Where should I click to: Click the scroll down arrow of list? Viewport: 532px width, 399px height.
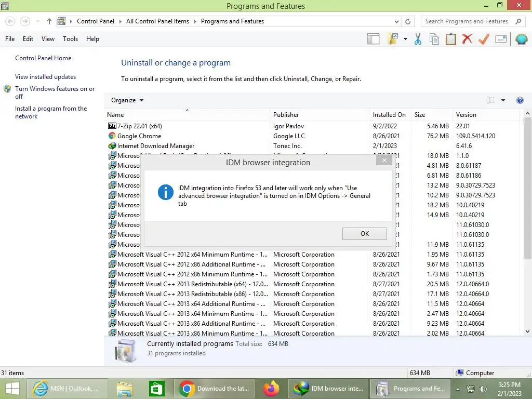pyautogui.click(x=527, y=331)
